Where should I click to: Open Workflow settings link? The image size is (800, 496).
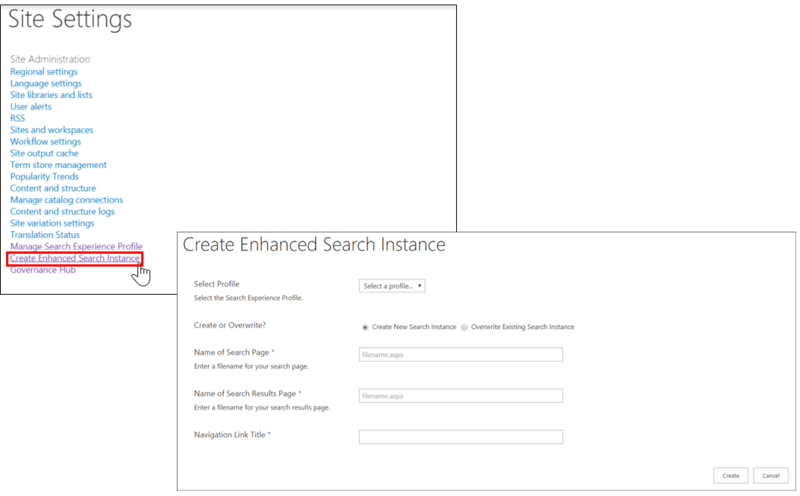pos(45,142)
